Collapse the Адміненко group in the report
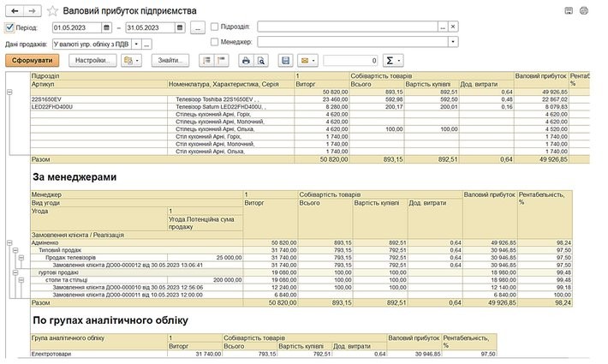 (9, 242)
